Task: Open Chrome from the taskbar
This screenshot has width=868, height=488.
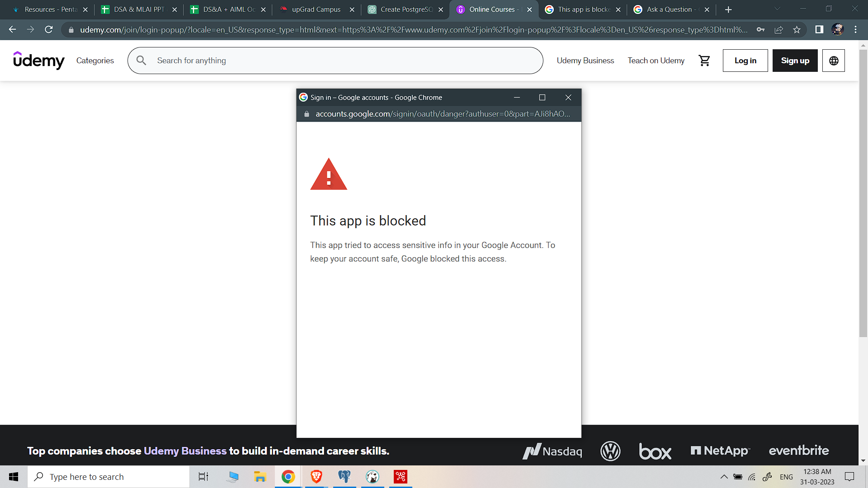Action: (288, 477)
